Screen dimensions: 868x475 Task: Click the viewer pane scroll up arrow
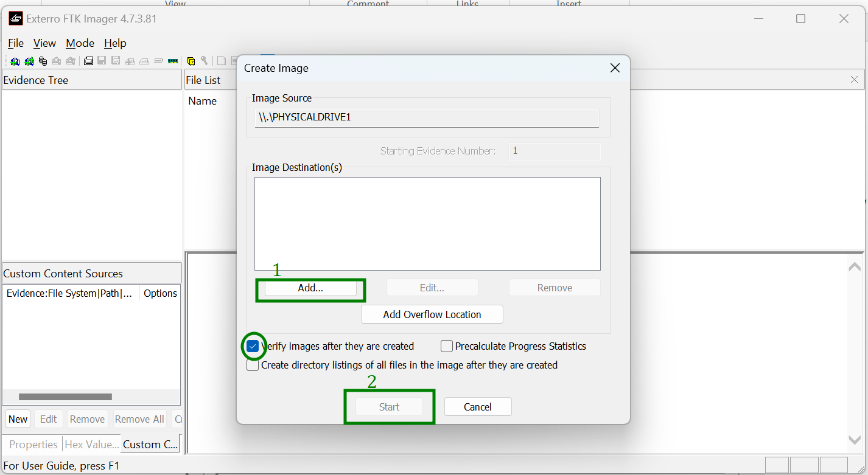point(855,266)
